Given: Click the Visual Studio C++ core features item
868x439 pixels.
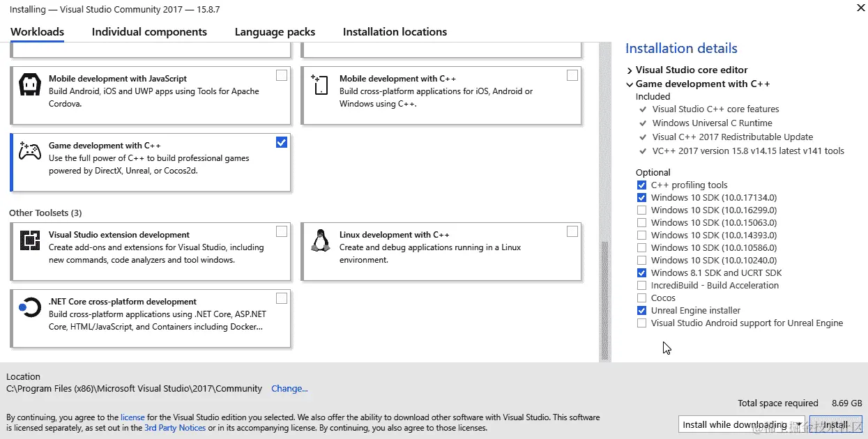Looking at the screenshot, I should [x=715, y=109].
